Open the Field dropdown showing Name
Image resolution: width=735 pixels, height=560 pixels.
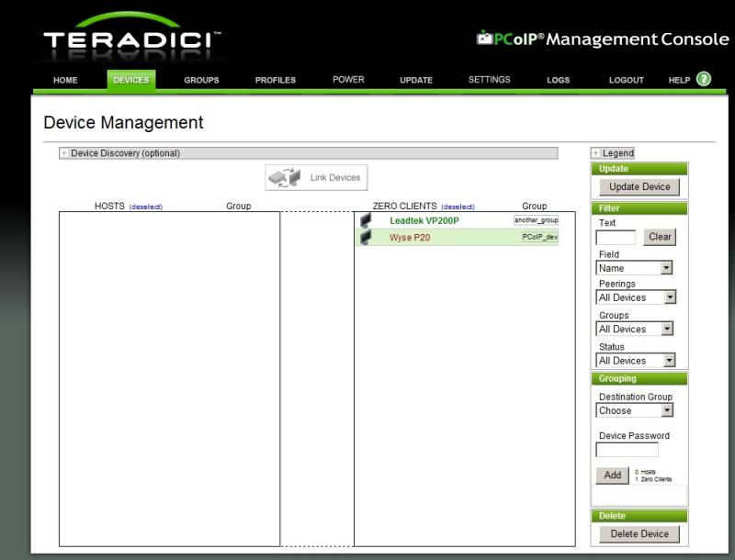click(634, 268)
